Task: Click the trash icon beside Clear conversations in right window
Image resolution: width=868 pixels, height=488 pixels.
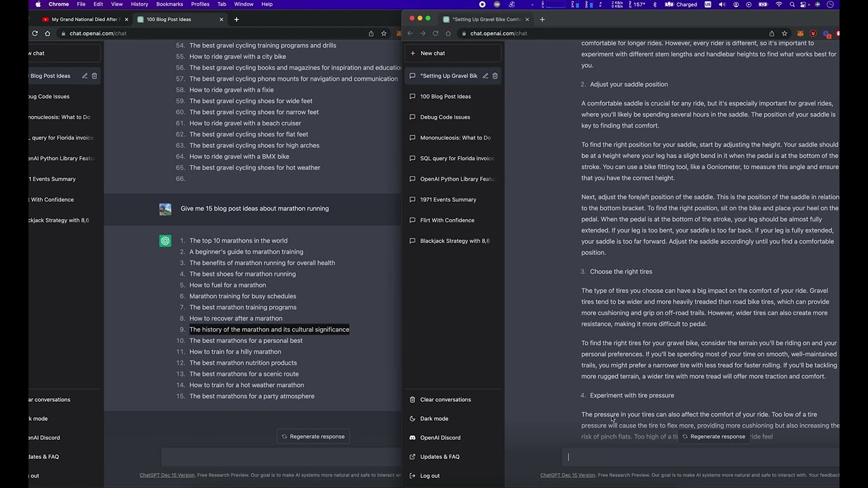Action: pyautogui.click(x=412, y=400)
